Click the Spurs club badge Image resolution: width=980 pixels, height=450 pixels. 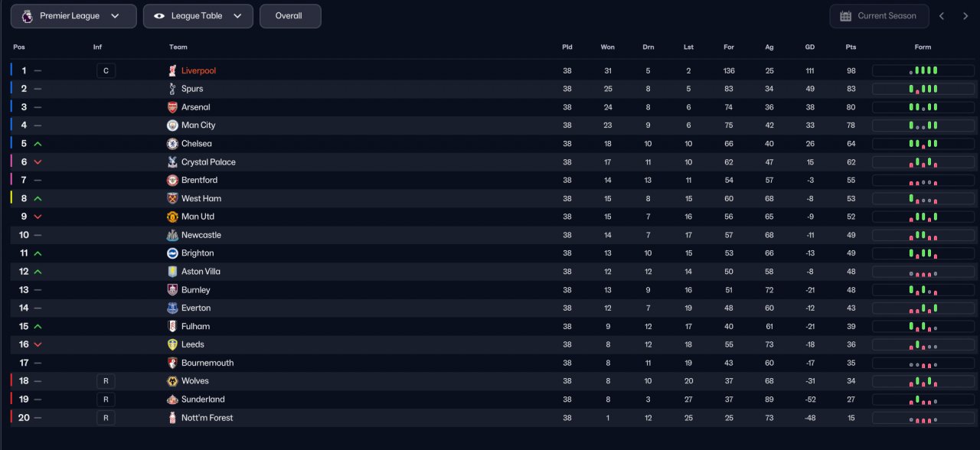[x=172, y=89]
